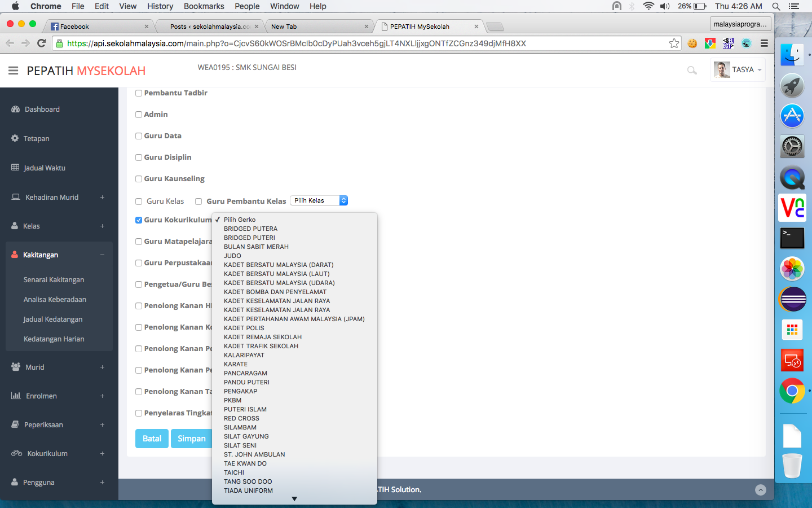Select TAE KWAN DO option
Viewport: 812px width, 508px height.
click(294, 463)
